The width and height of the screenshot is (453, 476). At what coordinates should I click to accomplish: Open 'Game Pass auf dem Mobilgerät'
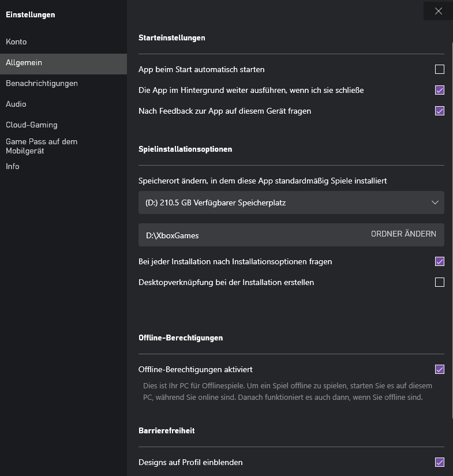tap(42, 147)
